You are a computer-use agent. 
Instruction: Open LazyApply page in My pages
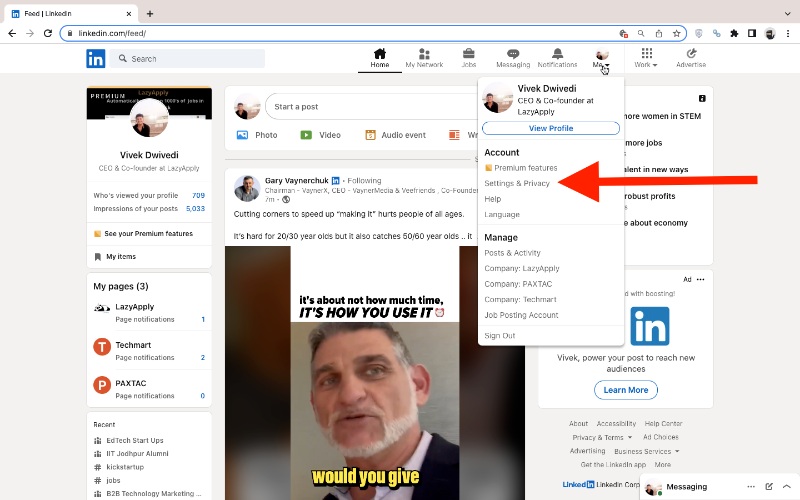click(x=135, y=307)
